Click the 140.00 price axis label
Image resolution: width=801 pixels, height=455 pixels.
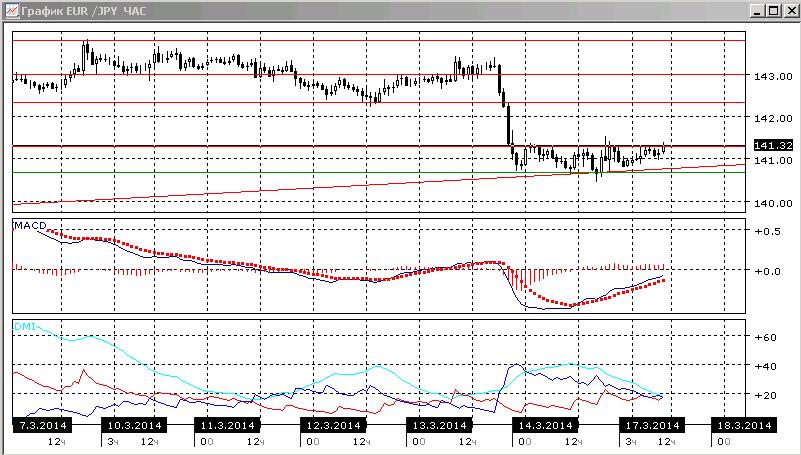tap(773, 203)
